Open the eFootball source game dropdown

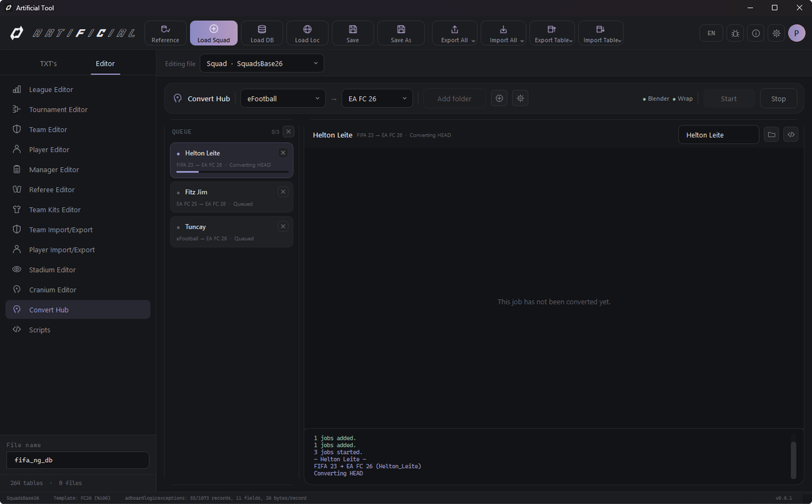pyautogui.click(x=283, y=99)
